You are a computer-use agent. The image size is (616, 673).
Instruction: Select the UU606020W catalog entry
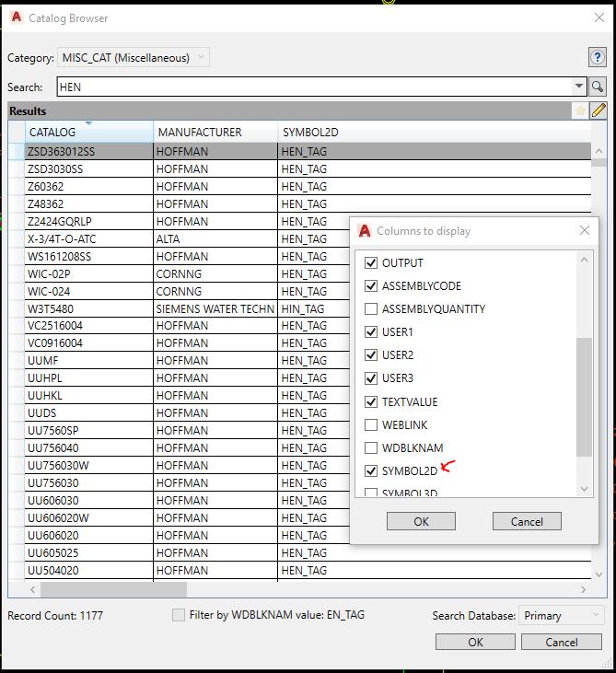click(89, 518)
